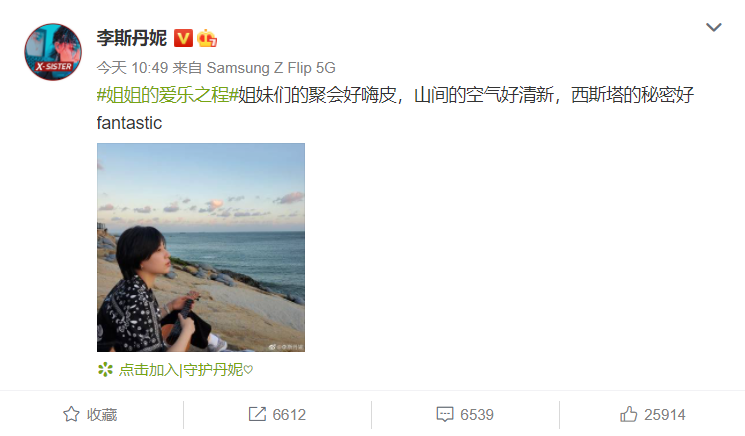The height and width of the screenshot is (436, 745).
Task: Click the post text ending with fantastic
Action: tap(395, 109)
